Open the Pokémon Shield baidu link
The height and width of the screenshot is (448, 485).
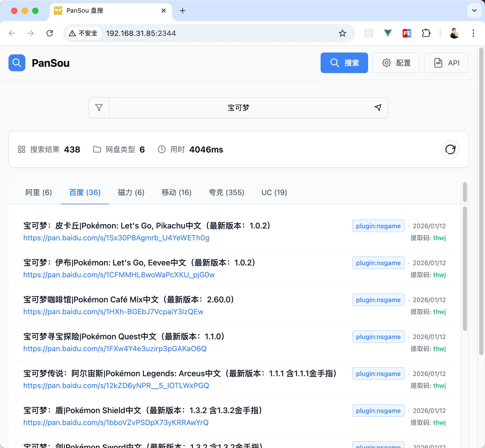tap(116, 423)
